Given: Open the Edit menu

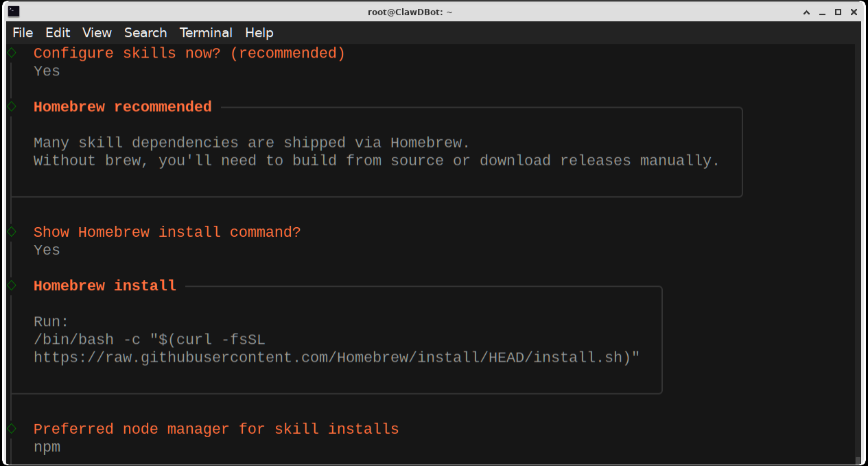Looking at the screenshot, I should [58, 32].
